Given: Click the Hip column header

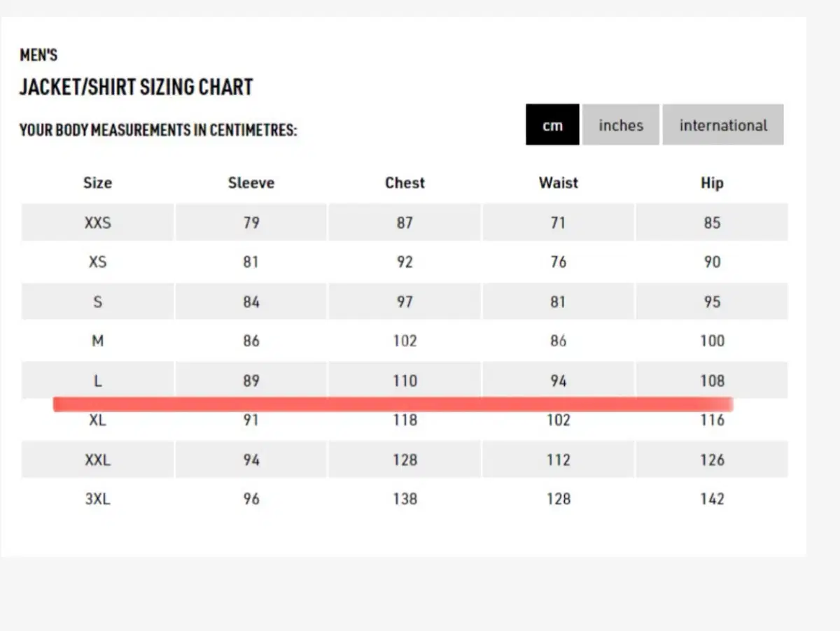Looking at the screenshot, I should tap(712, 183).
